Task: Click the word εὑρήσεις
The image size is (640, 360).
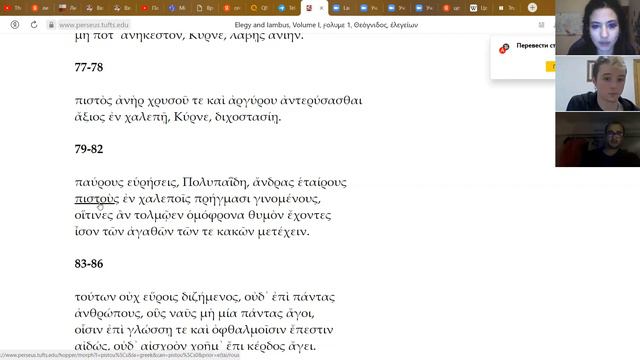Action: 153,182
